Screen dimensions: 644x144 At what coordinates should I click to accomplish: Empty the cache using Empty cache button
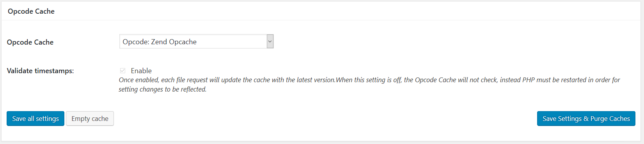(x=90, y=119)
